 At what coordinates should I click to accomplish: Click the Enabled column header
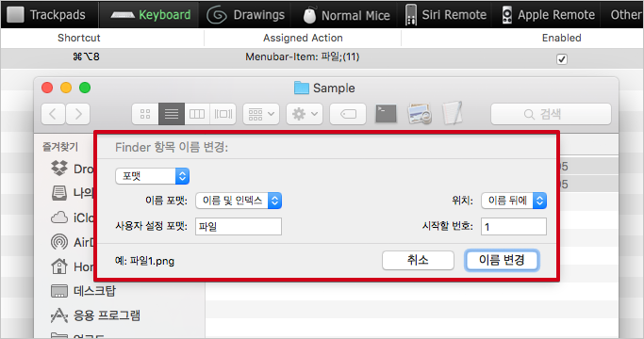(x=561, y=38)
